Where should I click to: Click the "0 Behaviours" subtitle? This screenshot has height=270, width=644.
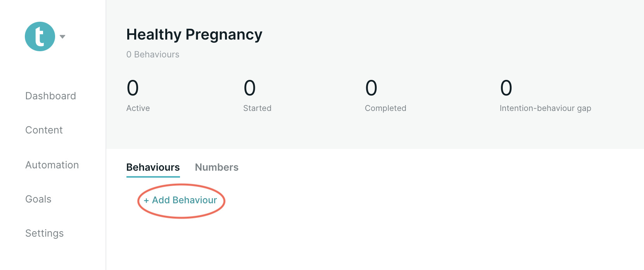153,54
